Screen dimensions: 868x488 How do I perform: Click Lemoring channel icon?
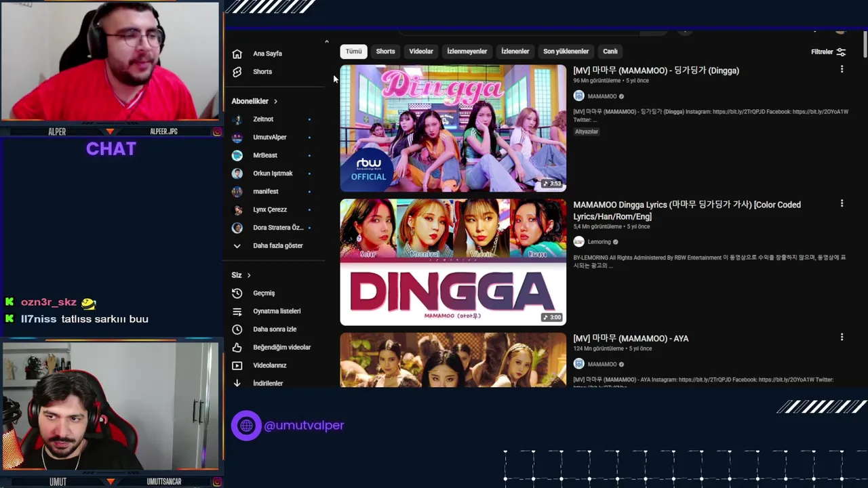(x=578, y=242)
